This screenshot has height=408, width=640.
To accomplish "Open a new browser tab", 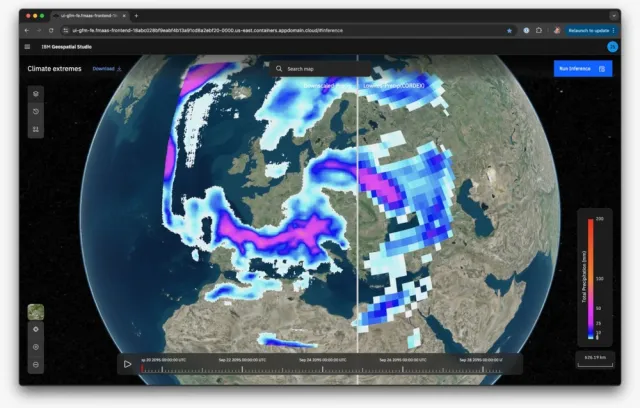I will [x=136, y=16].
